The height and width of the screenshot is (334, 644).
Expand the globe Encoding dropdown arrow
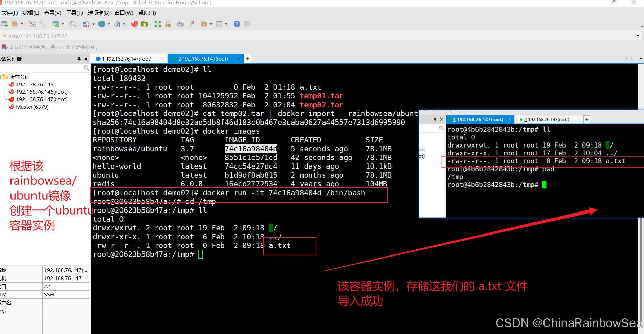click(x=109, y=24)
